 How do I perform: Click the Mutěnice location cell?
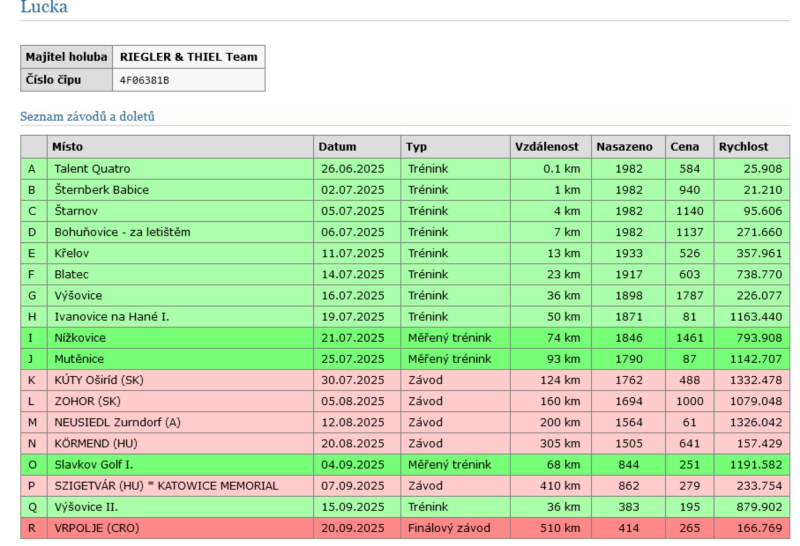pos(79,358)
